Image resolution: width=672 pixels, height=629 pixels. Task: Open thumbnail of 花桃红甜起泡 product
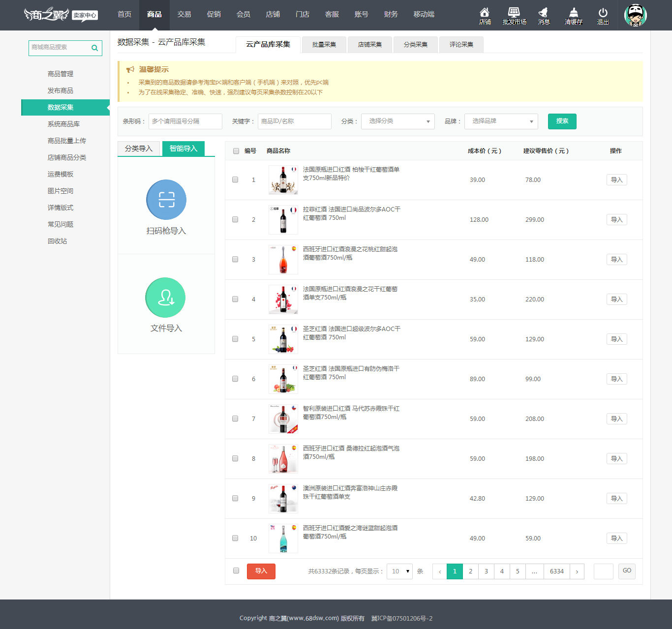pos(283,260)
